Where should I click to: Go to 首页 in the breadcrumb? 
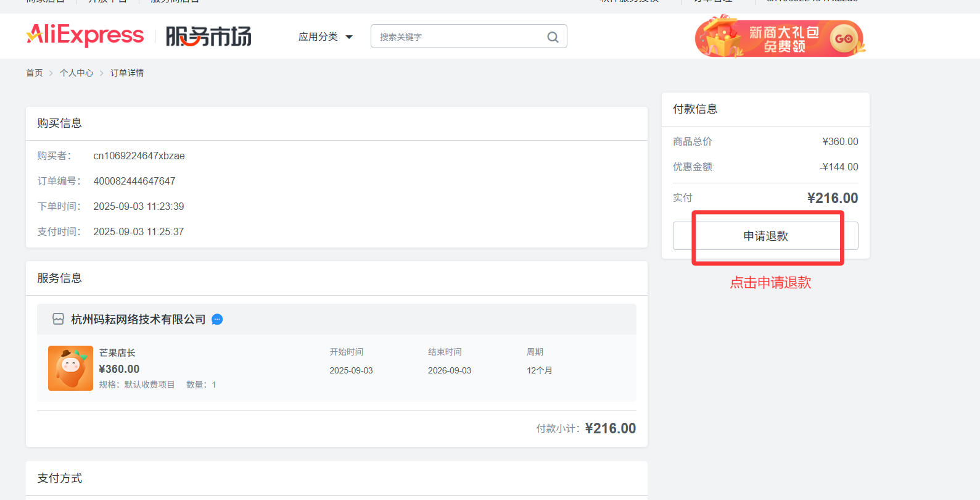point(35,73)
